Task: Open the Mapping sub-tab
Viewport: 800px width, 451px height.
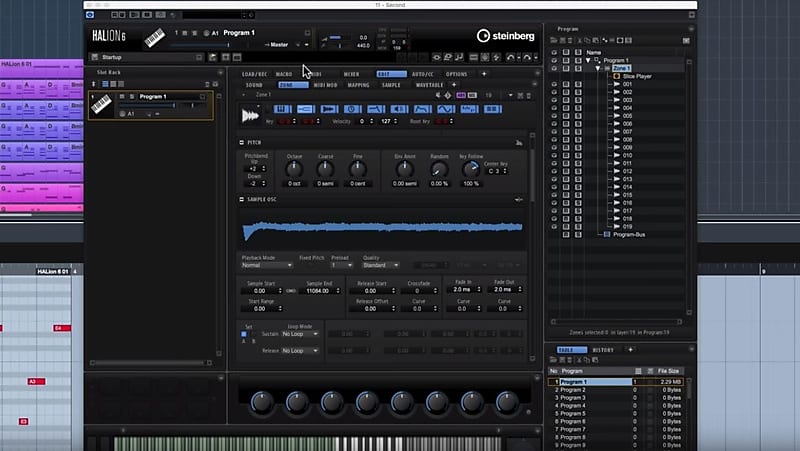Action: [x=357, y=85]
